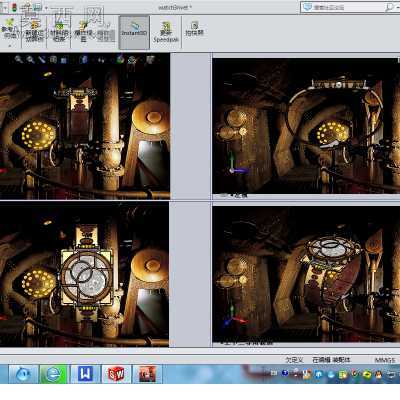The width and height of the screenshot is (400, 400).
Task: Open the Apply Scene icon
Action: [x=133, y=60]
